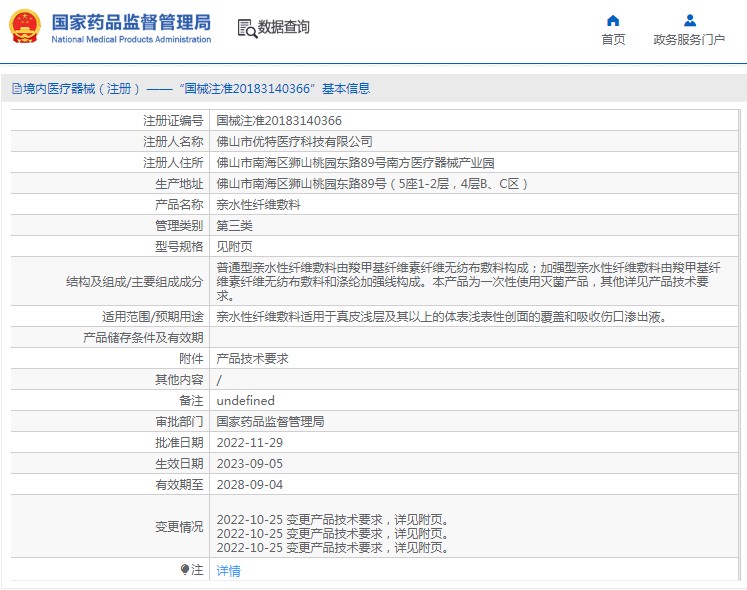The height and width of the screenshot is (590, 747).
Task: Open 政务服务门户 text link
Action: click(x=689, y=40)
